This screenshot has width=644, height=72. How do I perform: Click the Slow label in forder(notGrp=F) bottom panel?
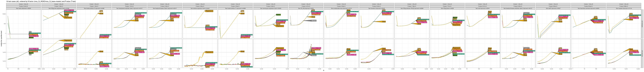tap(101, 51)
